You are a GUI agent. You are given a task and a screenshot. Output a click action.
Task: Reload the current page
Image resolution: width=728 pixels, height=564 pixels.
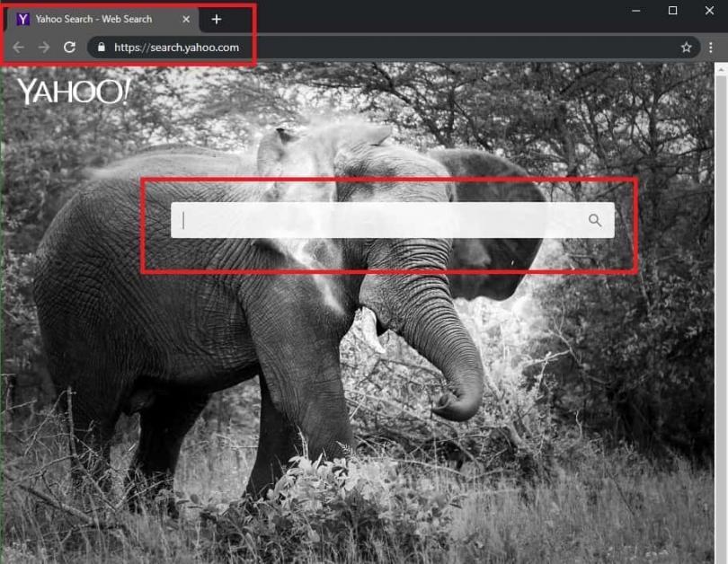(x=69, y=48)
